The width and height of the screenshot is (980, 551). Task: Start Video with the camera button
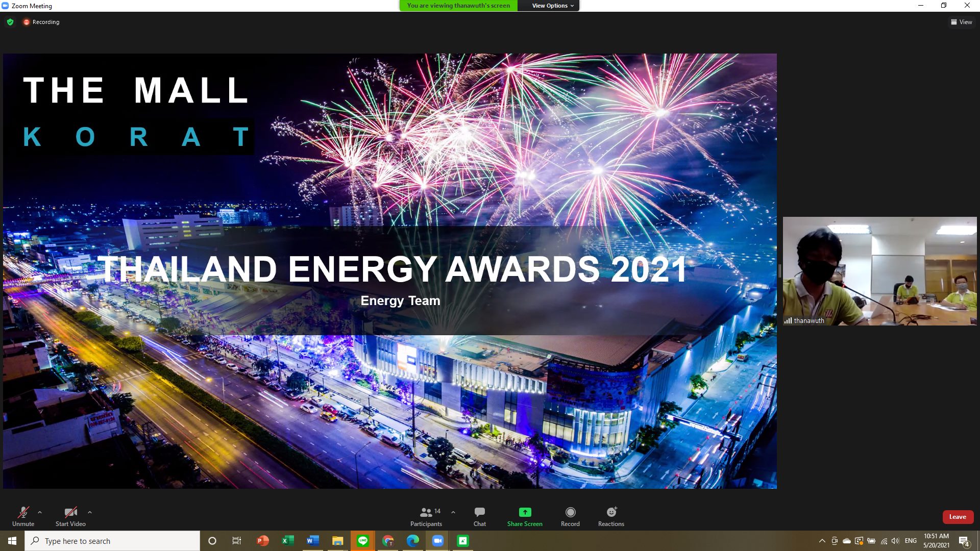[x=70, y=516]
